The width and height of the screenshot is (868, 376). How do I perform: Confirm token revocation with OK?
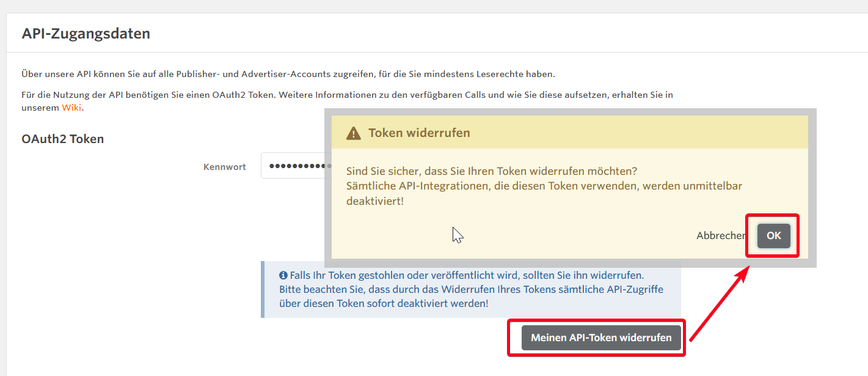pos(773,236)
